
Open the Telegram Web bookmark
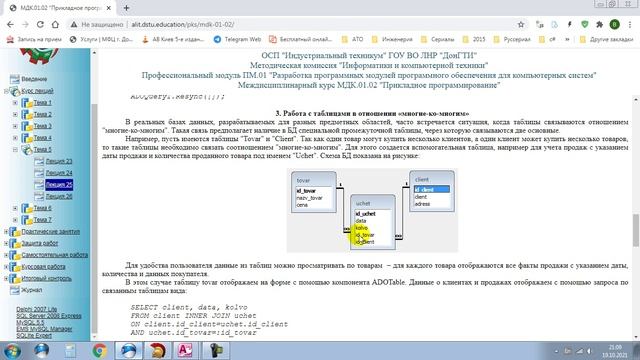point(237,39)
